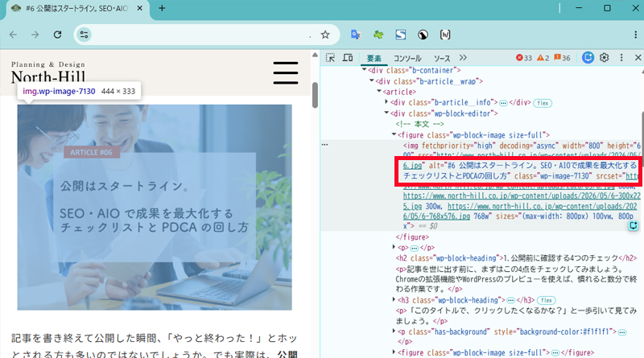Collapse the div wp-block-editor node
This screenshot has height=358, width=644.
(x=386, y=113)
